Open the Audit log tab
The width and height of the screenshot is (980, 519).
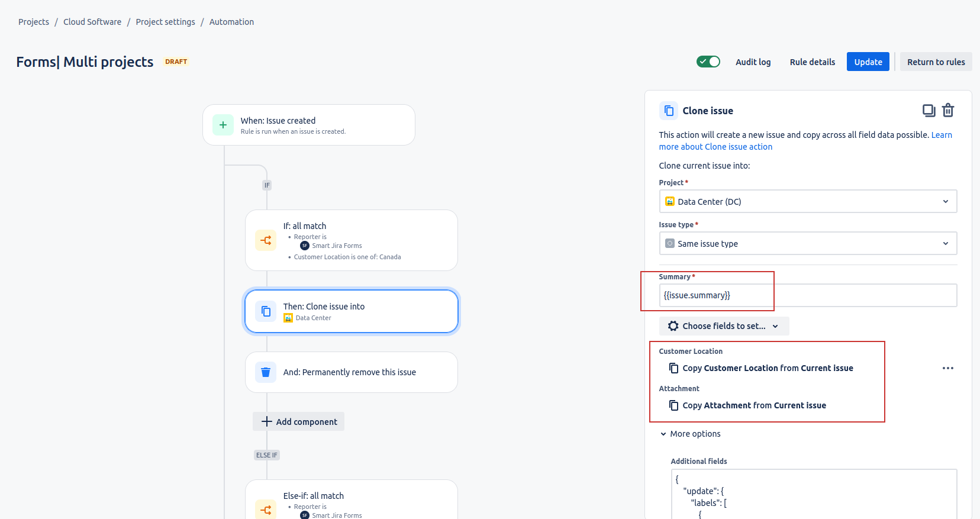(x=753, y=62)
